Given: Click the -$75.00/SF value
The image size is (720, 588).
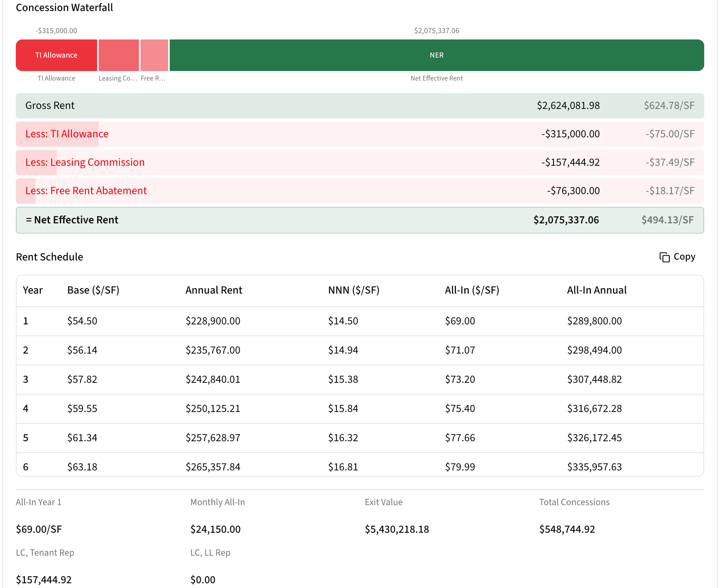Looking at the screenshot, I should [x=670, y=134].
